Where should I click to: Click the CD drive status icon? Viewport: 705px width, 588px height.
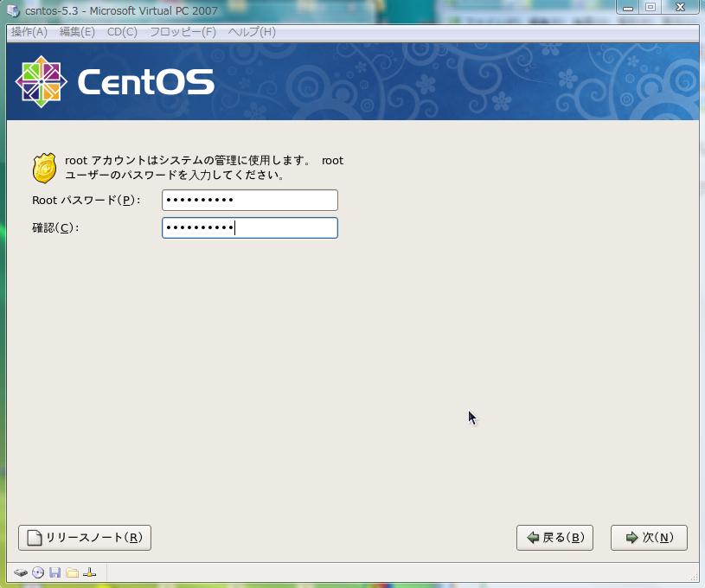click(x=38, y=572)
